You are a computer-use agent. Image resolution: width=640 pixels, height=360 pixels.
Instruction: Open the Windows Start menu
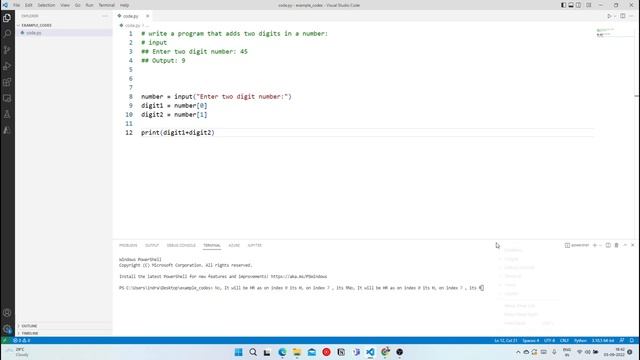click(x=238, y=352)
